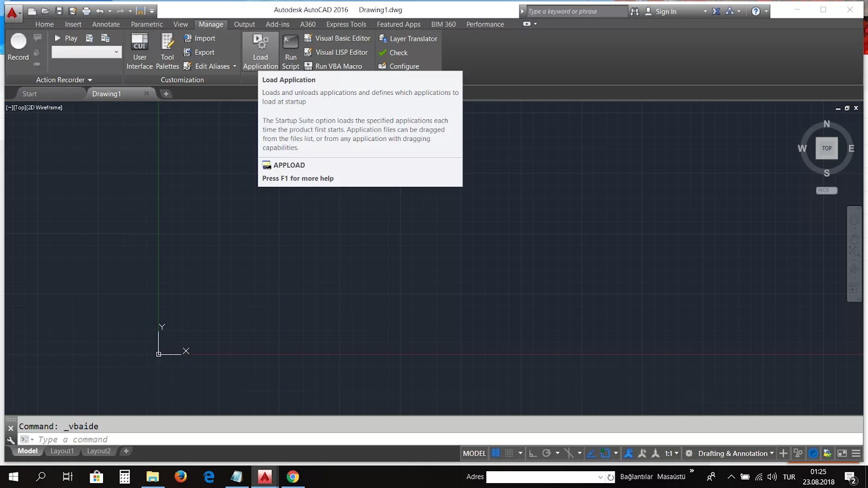Click the Export customization icon
This screenshot has width=868, height=488.
pyautogui.click(x=187, y=52)
